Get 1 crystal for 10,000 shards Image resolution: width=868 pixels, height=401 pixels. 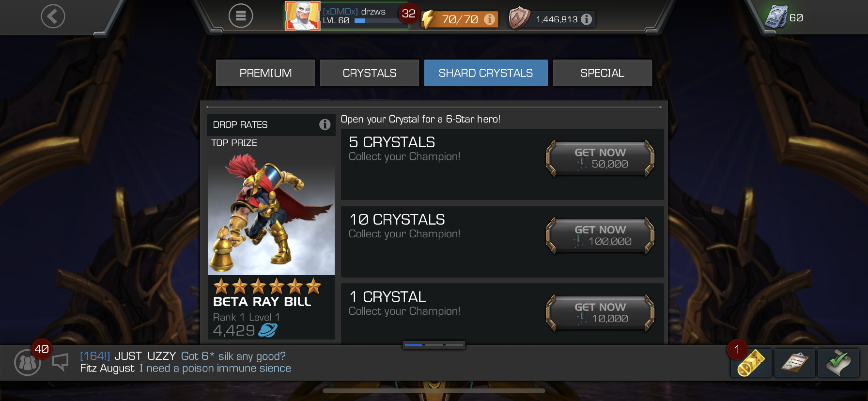(600, 313)
